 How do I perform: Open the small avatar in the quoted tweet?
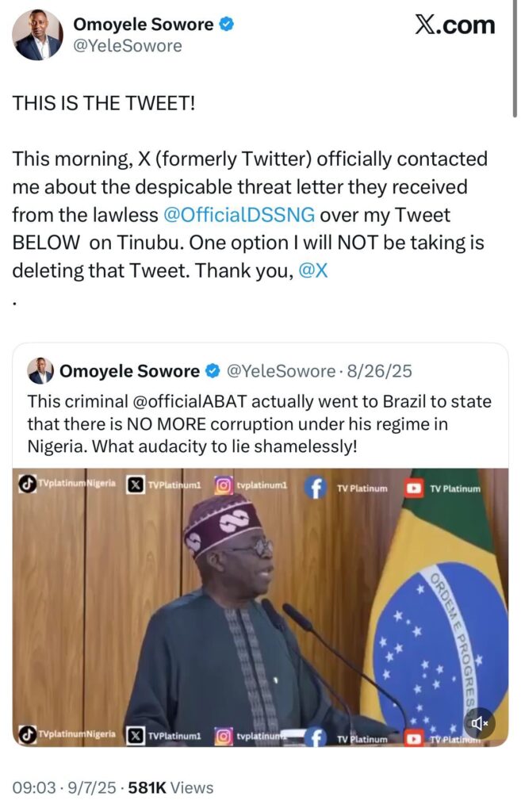[x=40, y=370]
